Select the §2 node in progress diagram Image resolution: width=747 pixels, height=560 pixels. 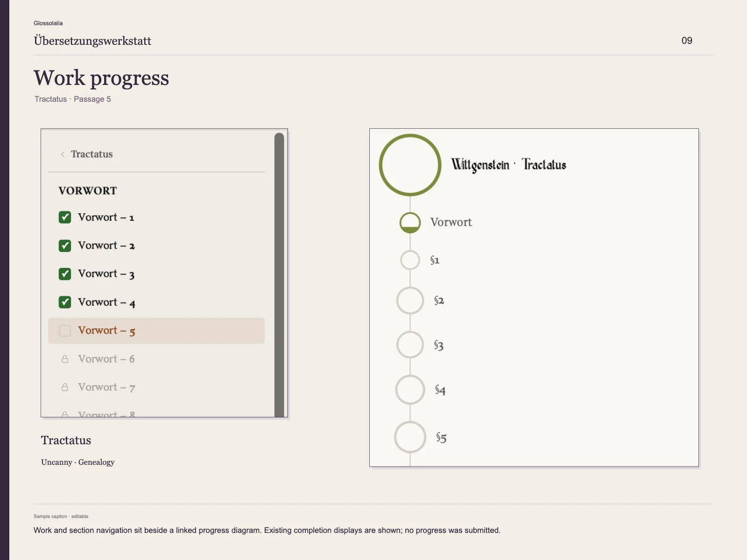410,301
